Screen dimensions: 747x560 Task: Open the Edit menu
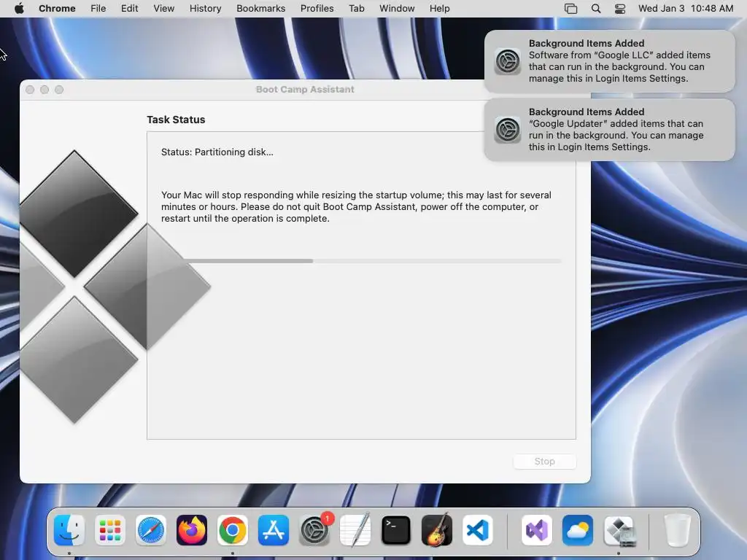click(x=130, y=9)
